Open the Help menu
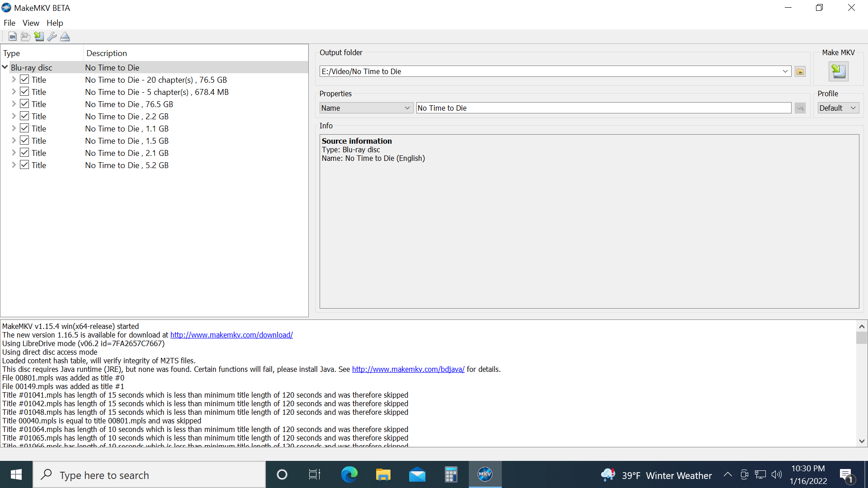Image resolution: width=868 pixels, height=488 pixels. (55, 23)
